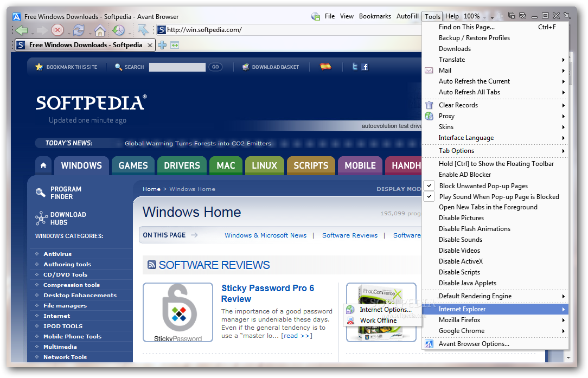The width and height of the screenshot is (588, 378).
Task: Click the Softpedia home tab icon
Action: [x=43, y=165]
